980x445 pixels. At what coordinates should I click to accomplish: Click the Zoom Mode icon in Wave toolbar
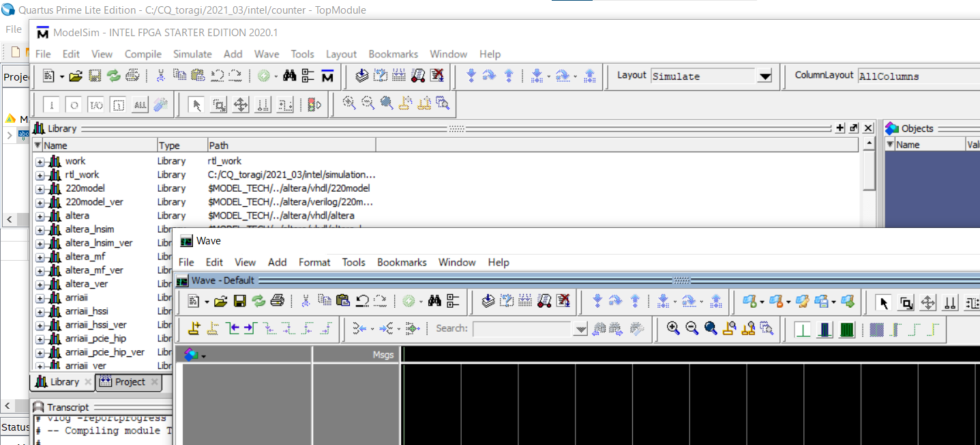point(906,303)
